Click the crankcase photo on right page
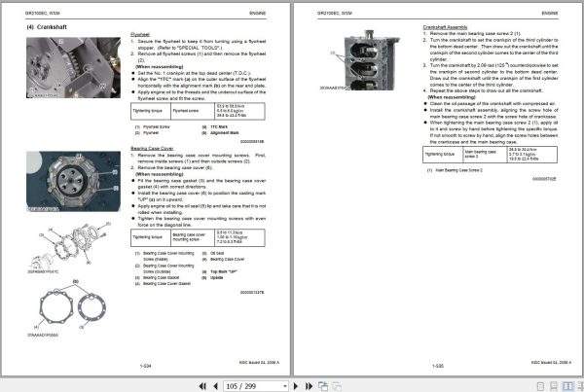 tap(369, 60)
